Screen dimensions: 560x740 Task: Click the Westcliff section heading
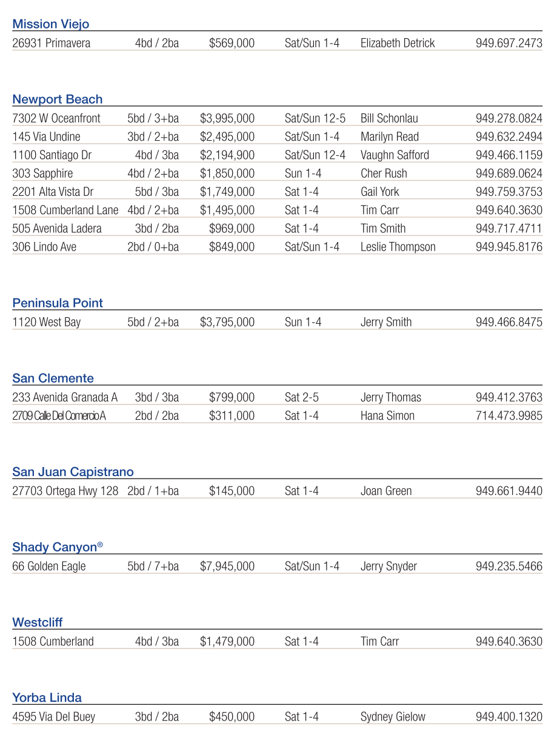coord(38,622)
